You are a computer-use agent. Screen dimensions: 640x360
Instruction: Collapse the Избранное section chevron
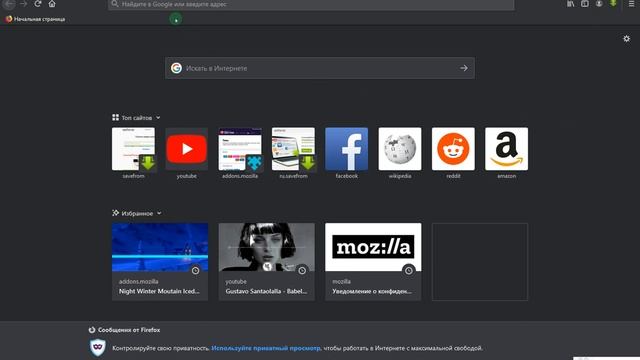[x=159, y=213]
